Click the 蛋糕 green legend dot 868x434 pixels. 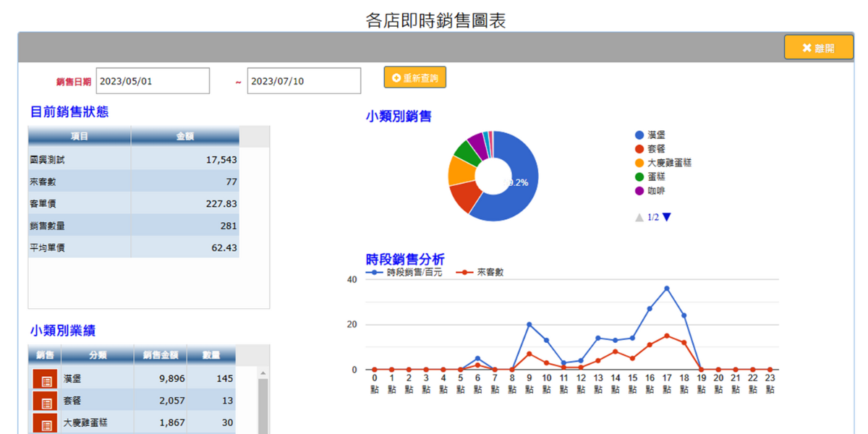coord(639,177)
